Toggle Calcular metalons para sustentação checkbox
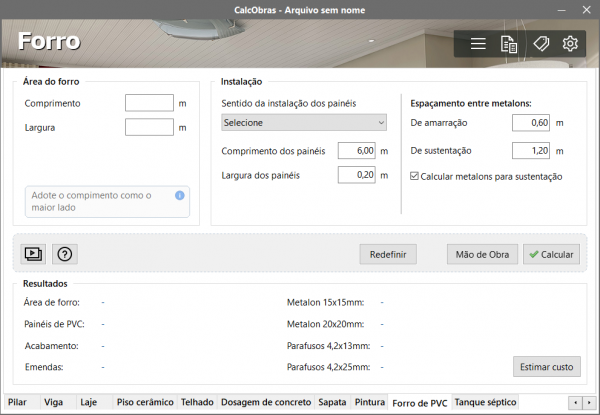600x415 pixels. click(416, 177)
